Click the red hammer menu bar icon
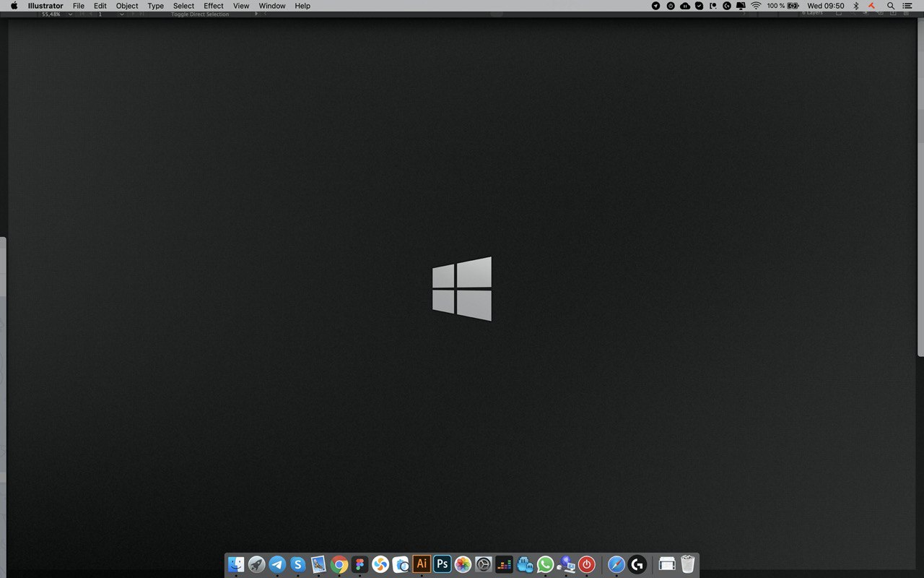Viewport: 924px width, 578px height. click(872, 6)
